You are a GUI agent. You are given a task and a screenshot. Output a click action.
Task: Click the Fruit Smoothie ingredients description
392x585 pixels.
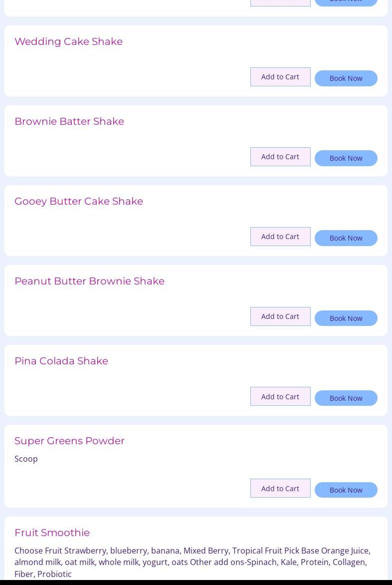coord(192,562)
